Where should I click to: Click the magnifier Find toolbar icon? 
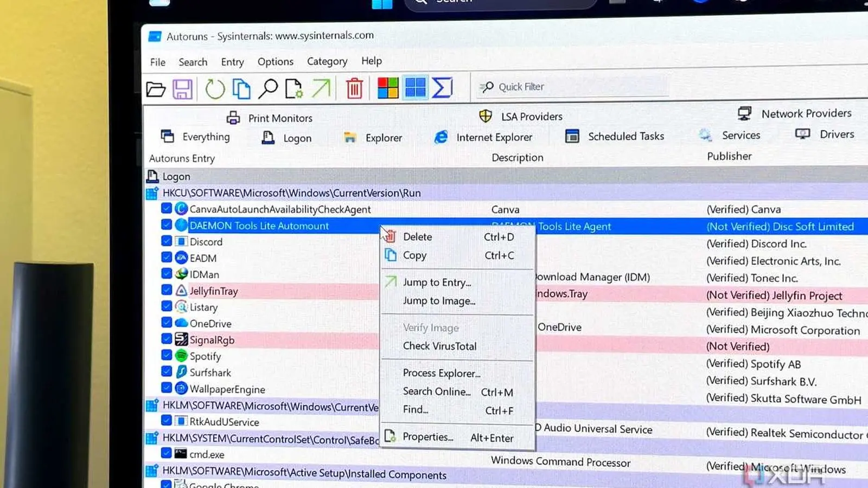[267, 88]
